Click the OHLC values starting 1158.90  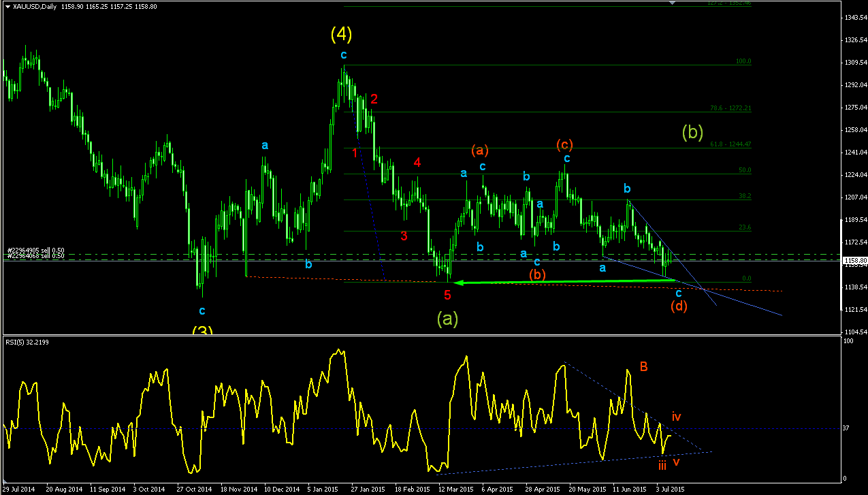pos(108,7)
